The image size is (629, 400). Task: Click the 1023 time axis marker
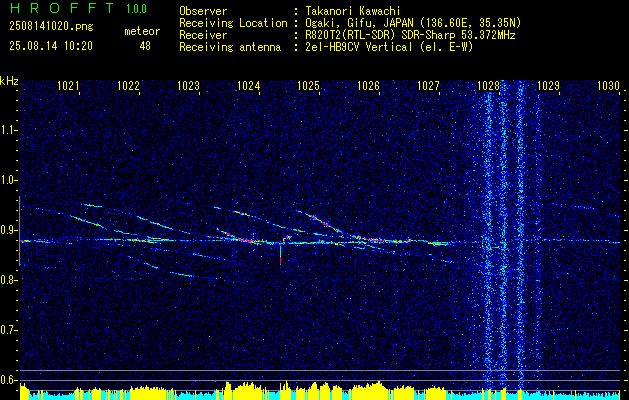189,85
